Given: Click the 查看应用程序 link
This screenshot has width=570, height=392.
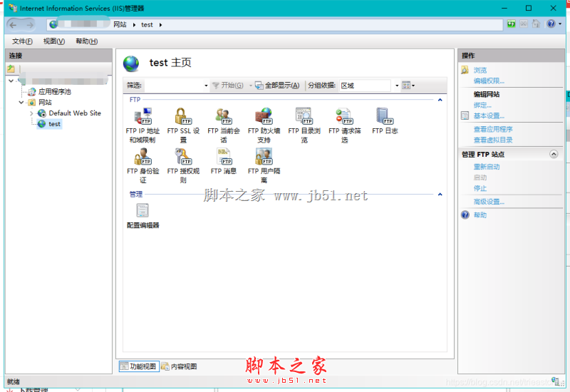Looking at the screenshot, I should [493, 129].
